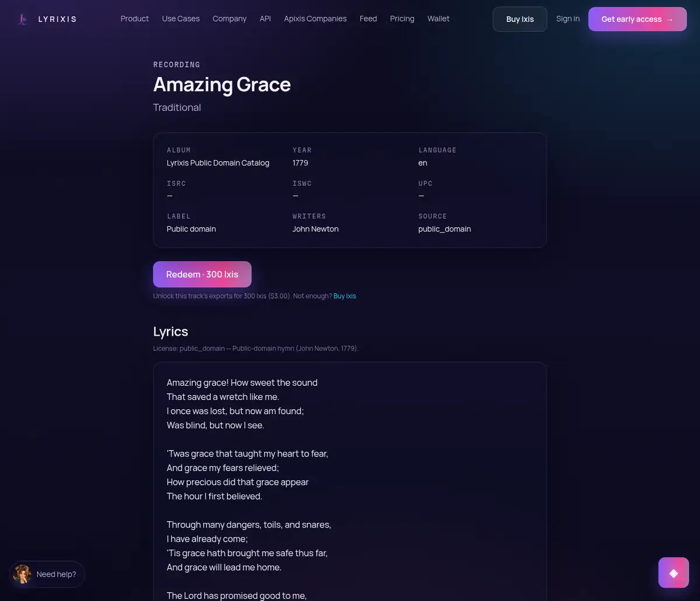Click the lyric And grace will lead me home.

point(224,567)
